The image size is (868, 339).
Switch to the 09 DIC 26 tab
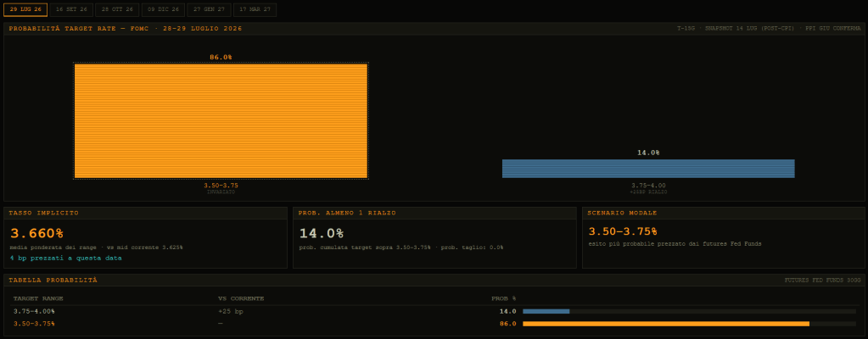click(163, 9)
